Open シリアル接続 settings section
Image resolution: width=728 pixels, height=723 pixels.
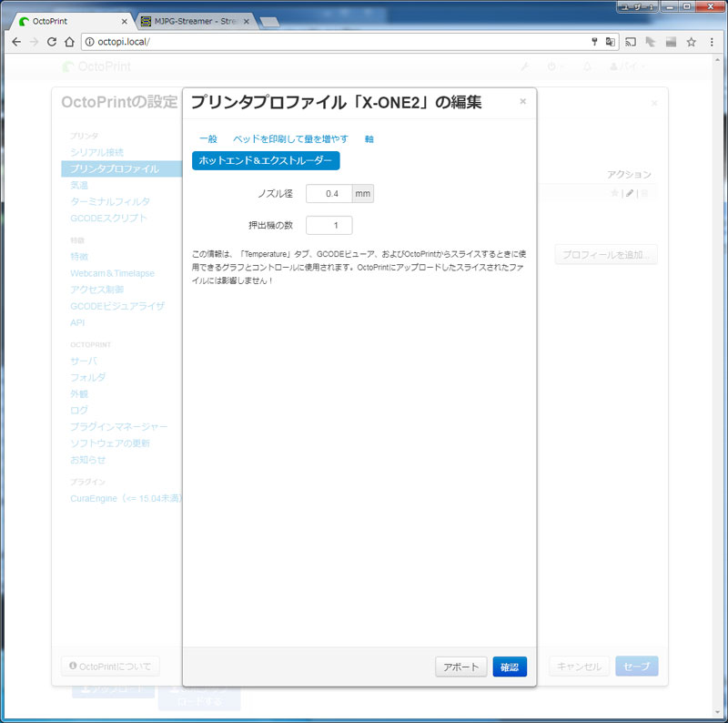pos(96,152)
